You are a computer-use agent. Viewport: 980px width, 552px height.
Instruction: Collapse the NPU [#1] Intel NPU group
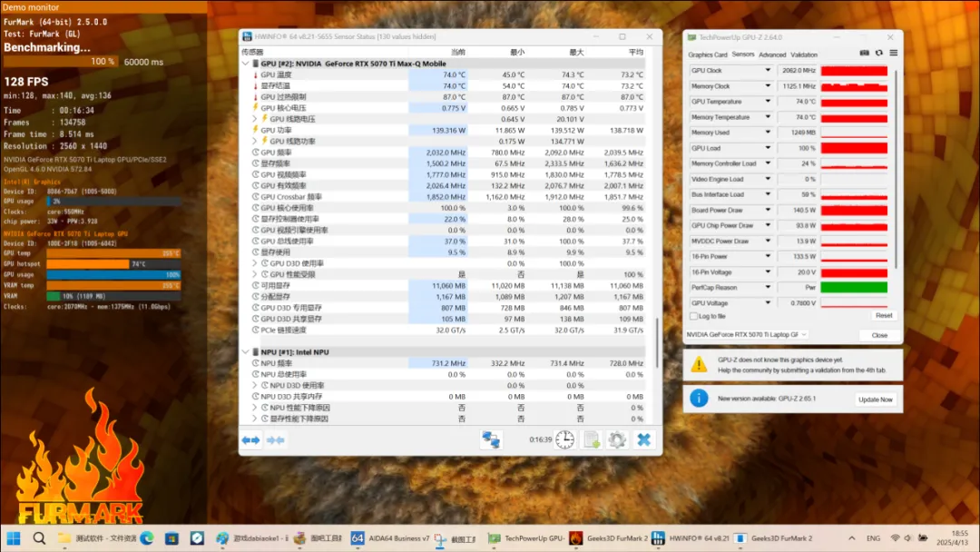[x=246, y=352]
